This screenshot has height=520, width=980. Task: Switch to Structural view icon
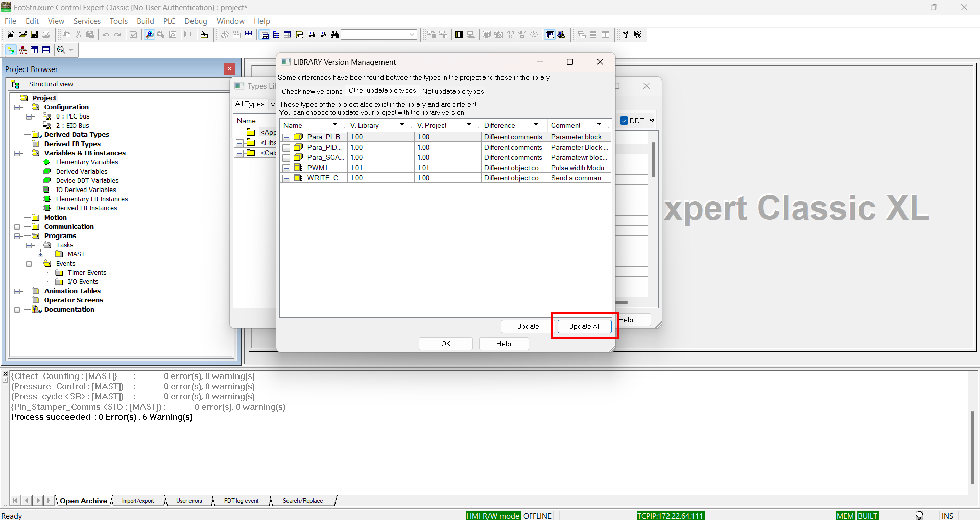(x=11, y=50)
